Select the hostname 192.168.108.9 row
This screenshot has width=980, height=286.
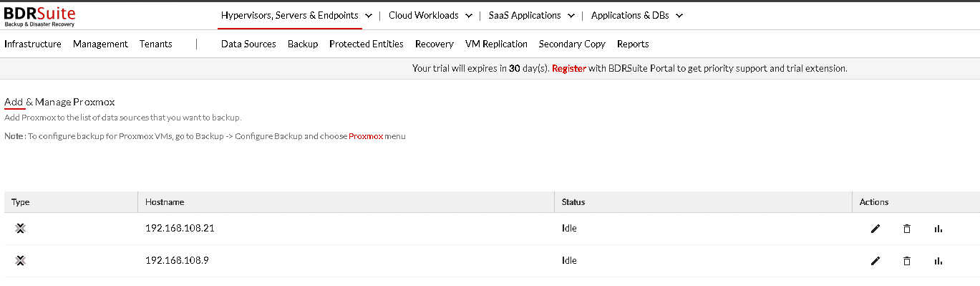(490, 261)
